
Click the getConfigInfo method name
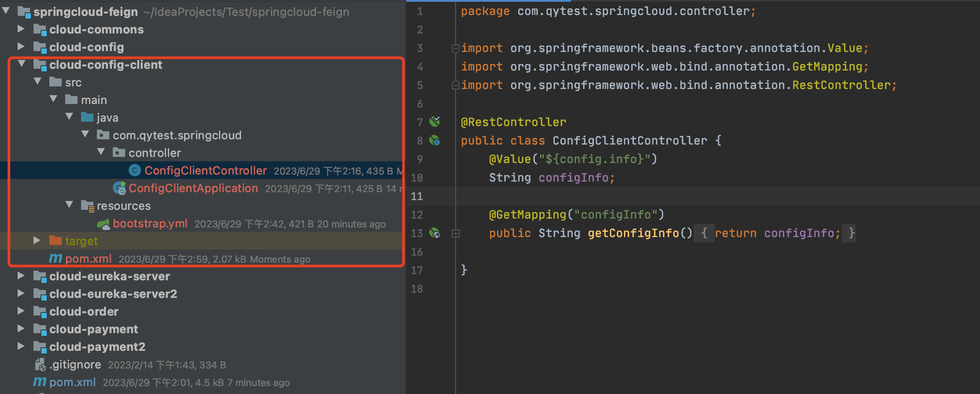click(x=633, y=233)
